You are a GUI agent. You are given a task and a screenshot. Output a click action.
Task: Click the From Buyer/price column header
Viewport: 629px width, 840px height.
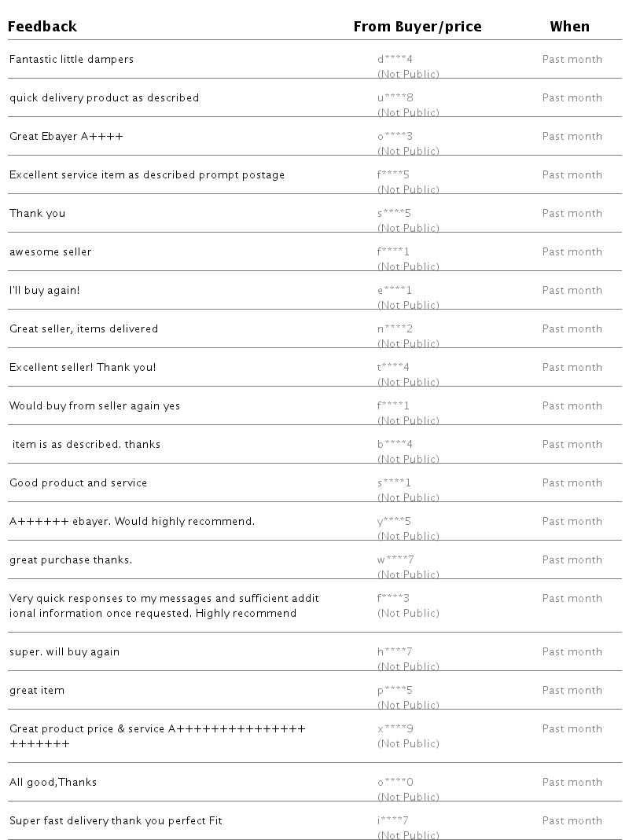coord(417,27)
